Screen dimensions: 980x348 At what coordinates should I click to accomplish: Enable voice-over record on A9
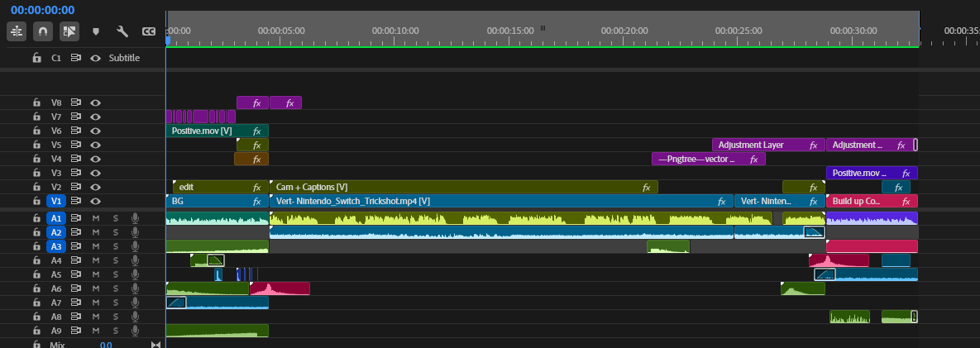pos(134,331)
